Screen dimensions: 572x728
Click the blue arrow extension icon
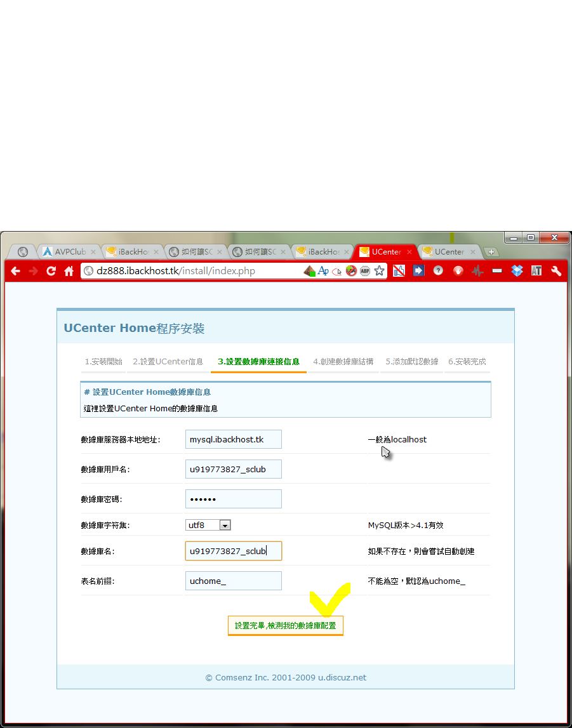point(418,271)
